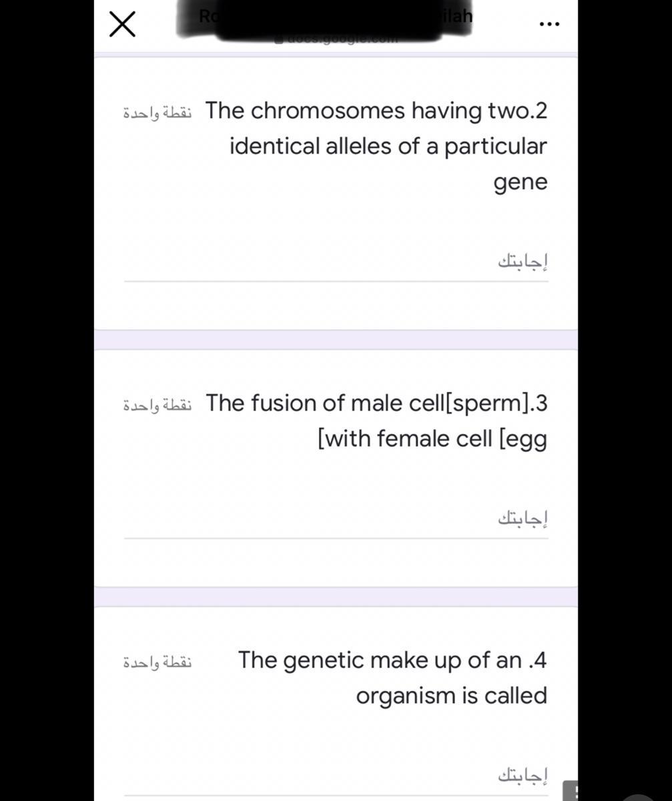Open the three-dot more options menu
Screen dimensions: 672x801
point(549,24)
